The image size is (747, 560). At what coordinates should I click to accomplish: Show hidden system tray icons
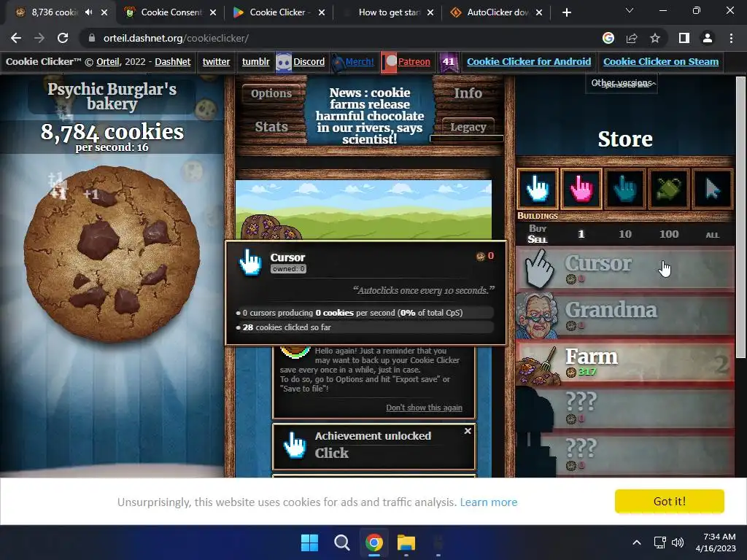tap(636, 542)
